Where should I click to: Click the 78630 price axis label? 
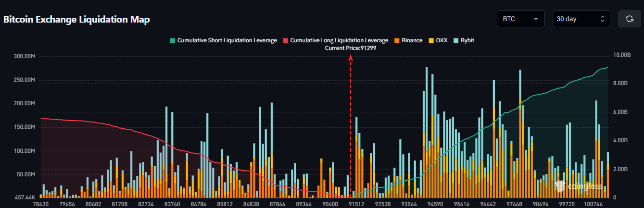pos(41,204)
